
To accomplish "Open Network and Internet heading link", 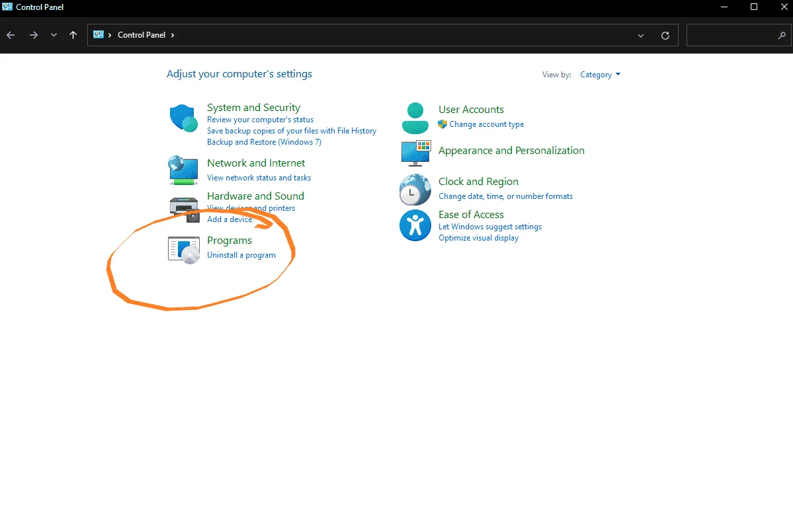I will [x=256, y=163].
